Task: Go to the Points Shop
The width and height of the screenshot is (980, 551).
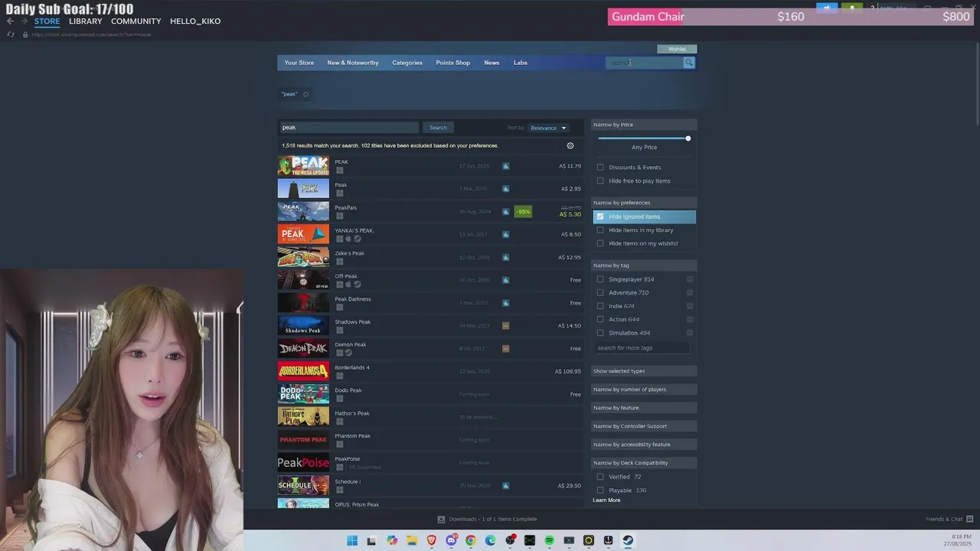Action: 453,63
